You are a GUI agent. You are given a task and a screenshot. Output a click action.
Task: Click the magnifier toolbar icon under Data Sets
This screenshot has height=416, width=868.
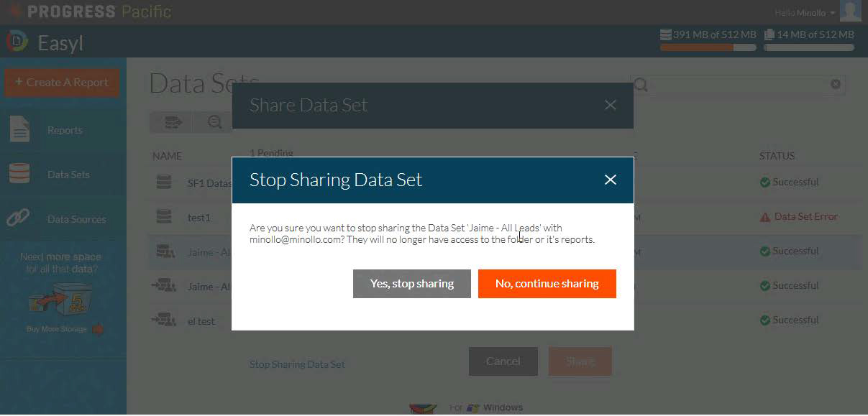point(214,122)
